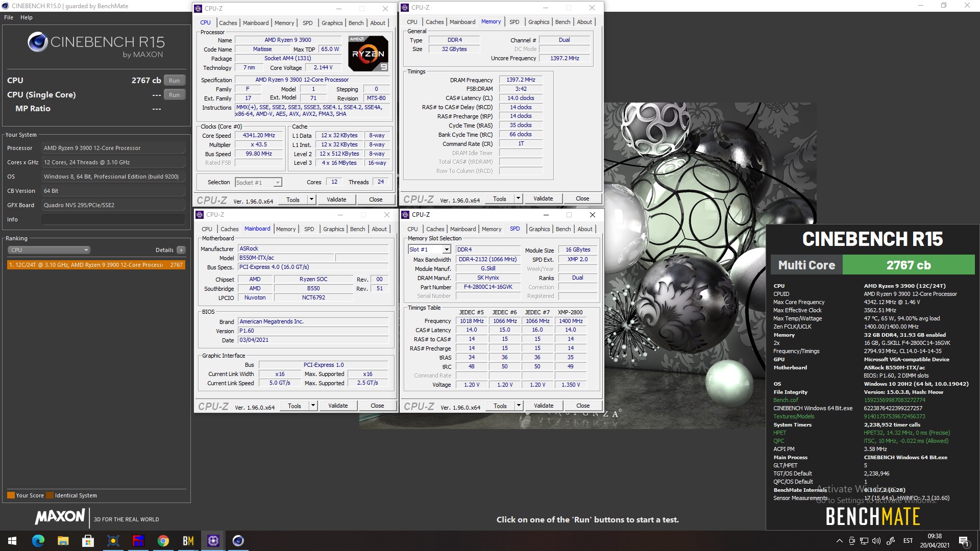Switch to BenchMate via BM taskbar icon
980x551 pixels.
[188, 541]
